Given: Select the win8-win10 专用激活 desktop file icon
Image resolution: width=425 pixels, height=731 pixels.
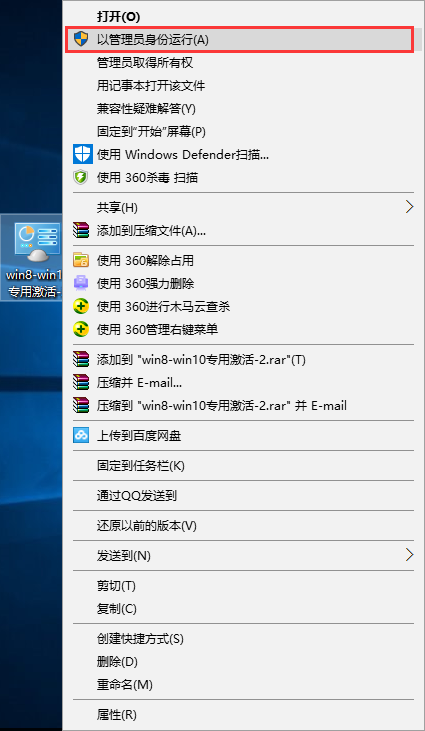Looking at the screenshot, I should (x=37, y=242).
